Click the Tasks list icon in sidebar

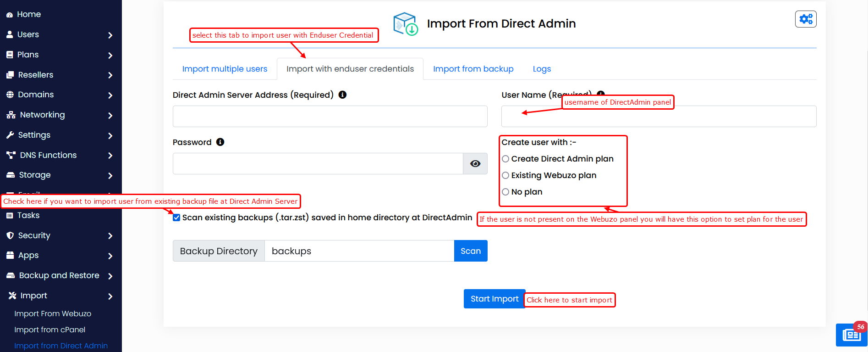pyautogui.click(x=10, y=216)
